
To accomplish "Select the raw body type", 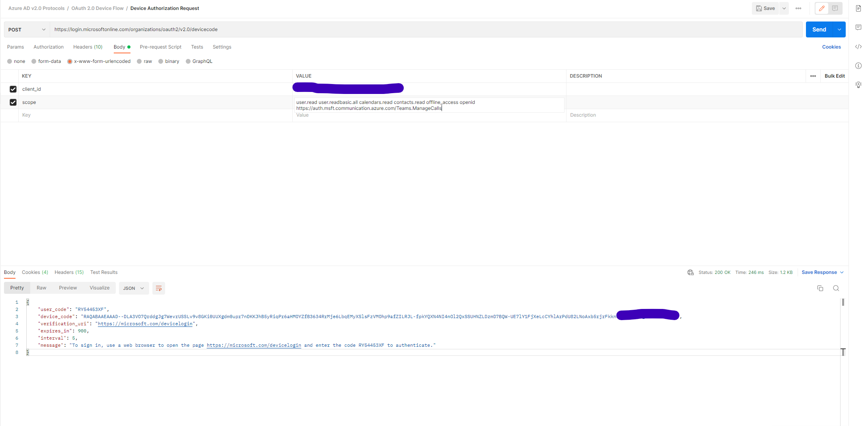I will (x=144, y=61).
